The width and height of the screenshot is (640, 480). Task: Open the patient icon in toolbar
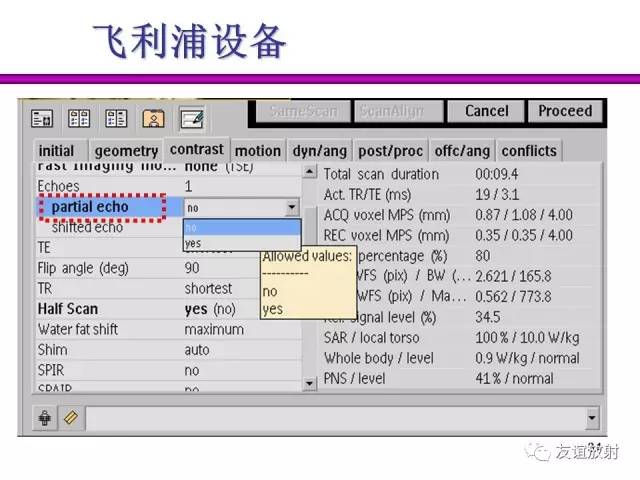click(x=153, y=118)
